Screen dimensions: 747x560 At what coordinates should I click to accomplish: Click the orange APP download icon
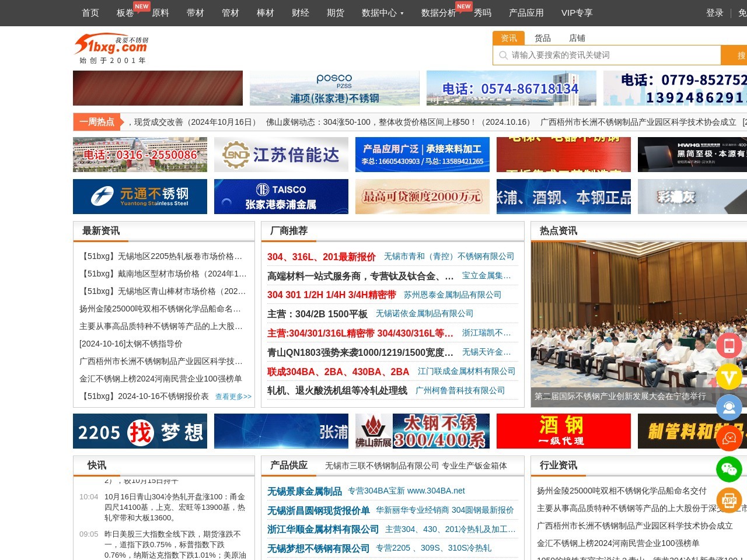tap(729, 500)
